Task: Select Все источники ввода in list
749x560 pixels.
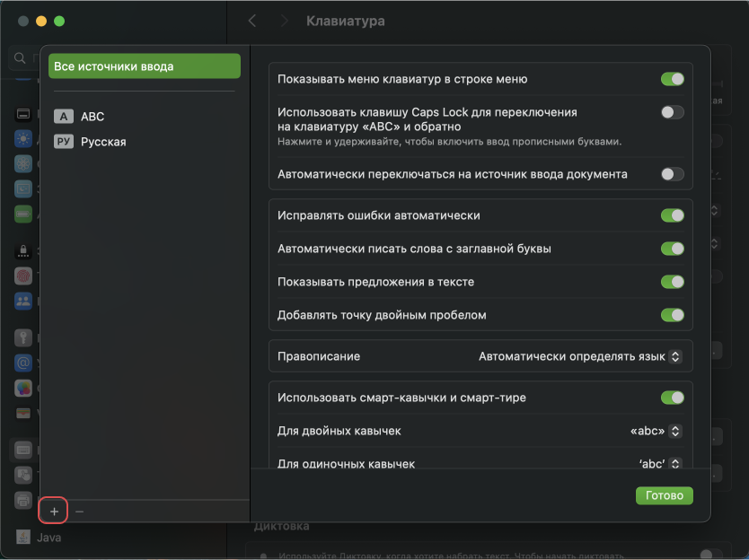Action: pos(145,66)
